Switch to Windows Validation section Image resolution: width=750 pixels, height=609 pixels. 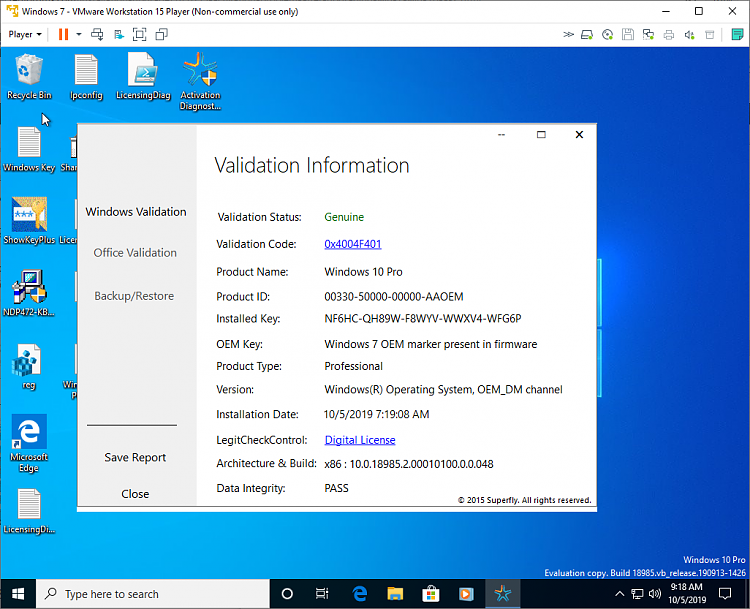136,212
